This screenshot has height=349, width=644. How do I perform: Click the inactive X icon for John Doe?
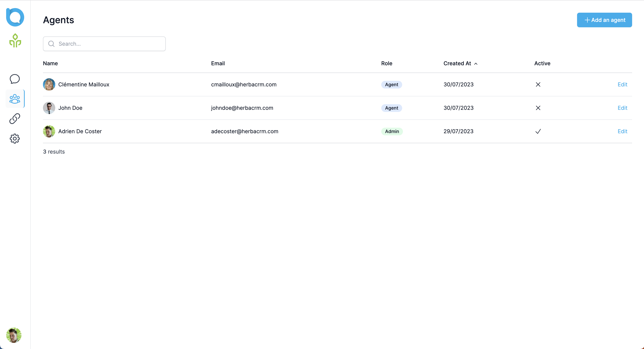[x=538, y=108]
